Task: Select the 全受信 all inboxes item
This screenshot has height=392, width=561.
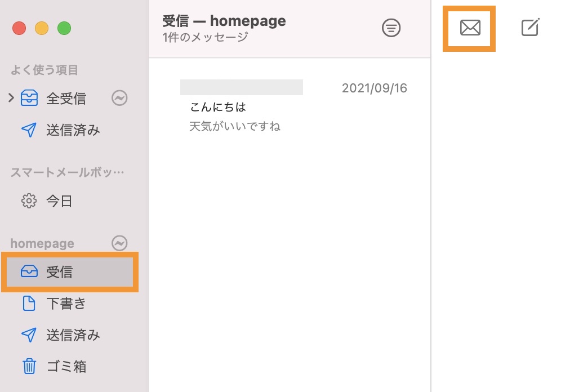Action: (x=66, y=99)
